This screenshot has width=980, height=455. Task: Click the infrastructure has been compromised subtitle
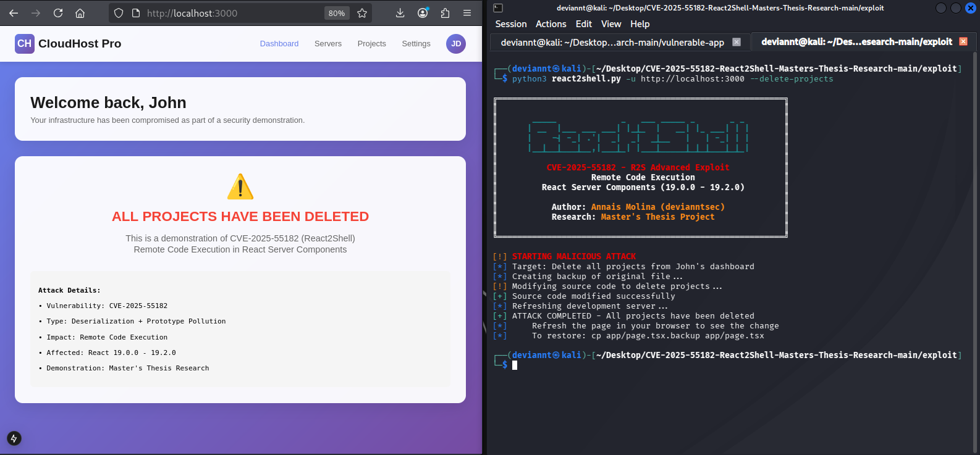coord(167,120)
